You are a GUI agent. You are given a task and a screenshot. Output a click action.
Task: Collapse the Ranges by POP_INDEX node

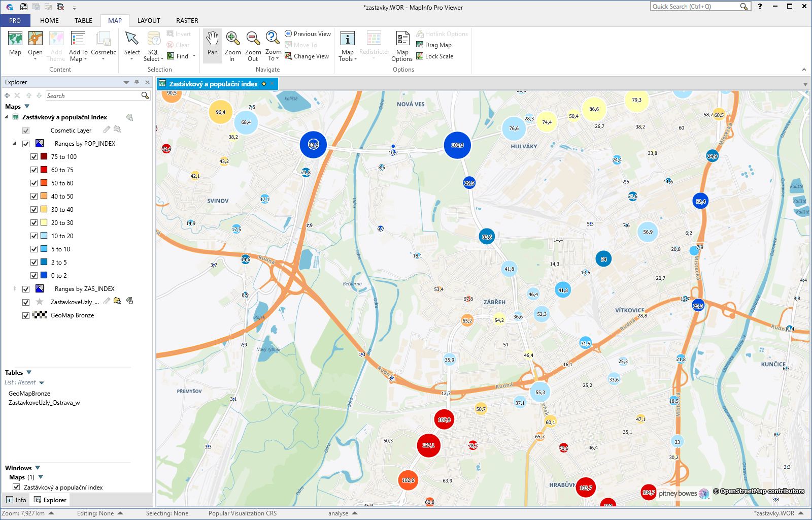click(x=14, y=143)
